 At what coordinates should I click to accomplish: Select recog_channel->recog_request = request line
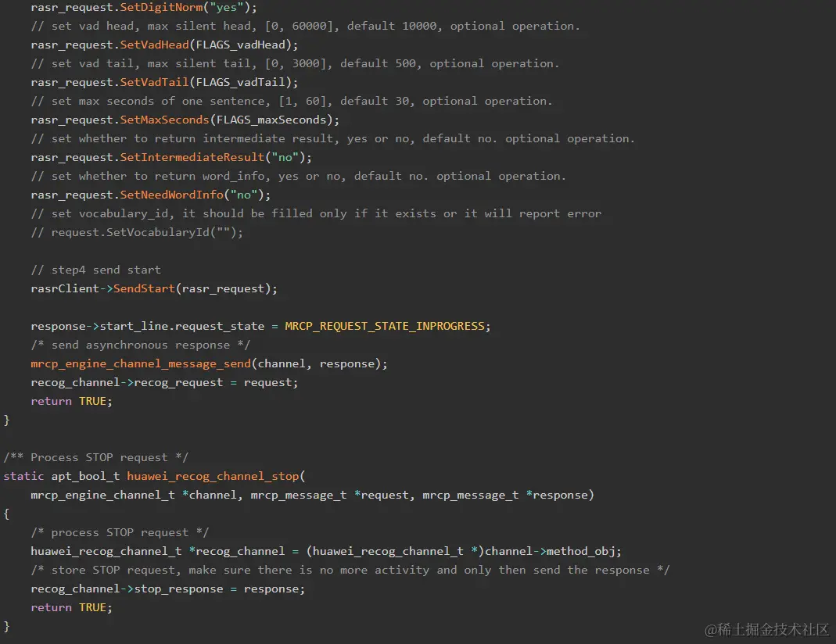tap(164, 383)
